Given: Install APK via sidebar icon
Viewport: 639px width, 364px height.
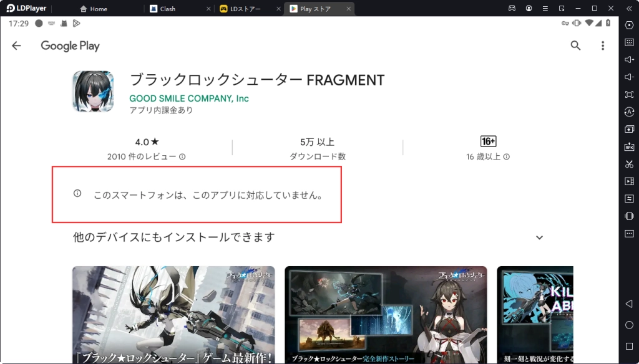Looking at the screenshot, I should [x=629, y=146].
